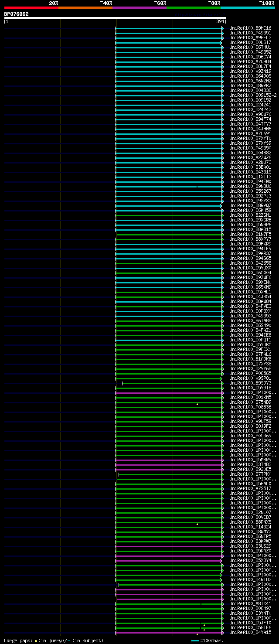The image size is (279, 644).
Task: Click label UniRef100_C4JB54
Action: [x=250, y=296]
